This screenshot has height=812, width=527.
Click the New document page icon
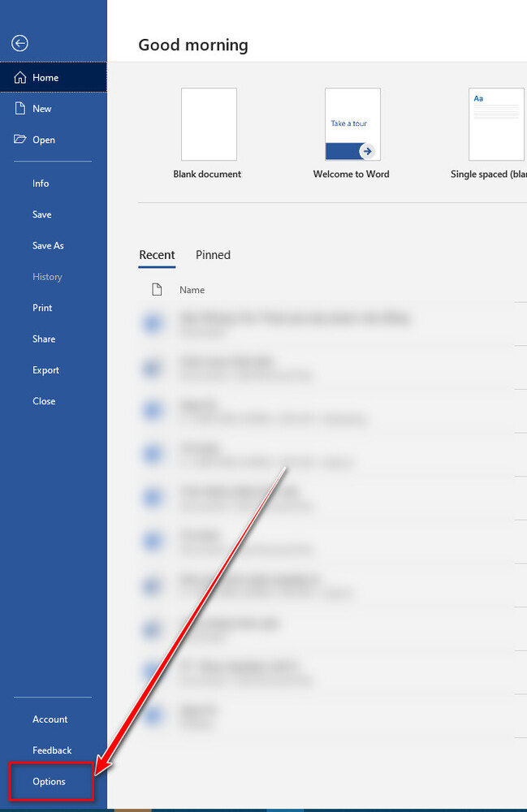point(19,108)
